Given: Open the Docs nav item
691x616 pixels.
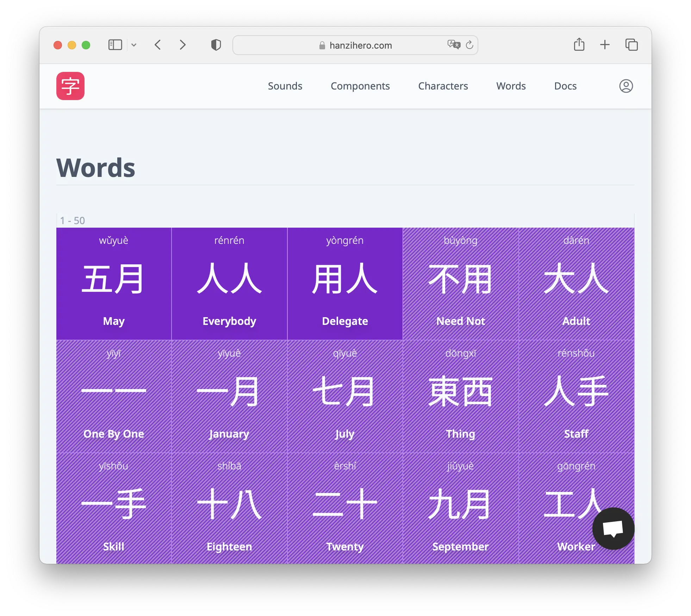Looking at the screenshot, I should pos(565,86).
